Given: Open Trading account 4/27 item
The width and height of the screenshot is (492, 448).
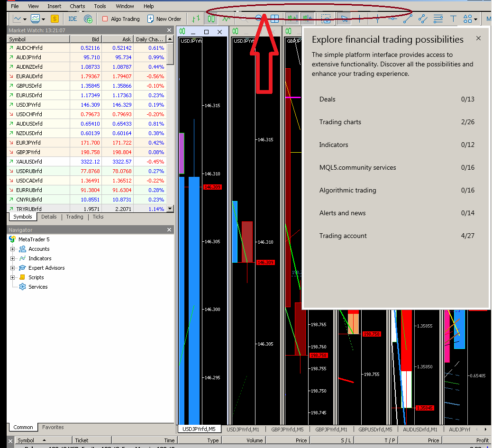Looking at the screenshot, I should (397, 236).
